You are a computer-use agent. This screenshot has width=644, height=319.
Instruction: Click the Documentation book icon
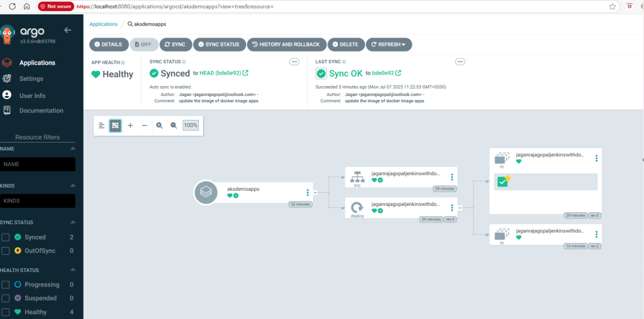point(6,110)
